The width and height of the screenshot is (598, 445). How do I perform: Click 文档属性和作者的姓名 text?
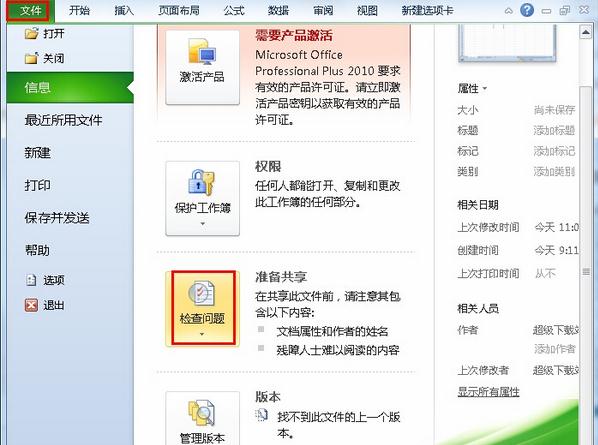pyautogui.click(x=332, y=331)
